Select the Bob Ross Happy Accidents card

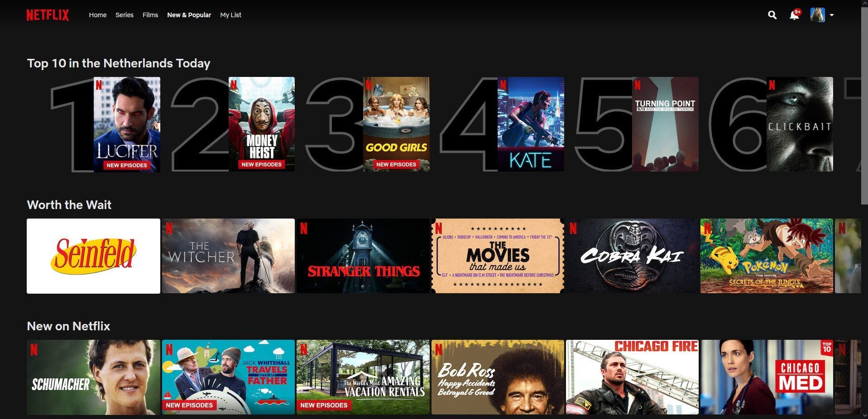click(498, 377)
